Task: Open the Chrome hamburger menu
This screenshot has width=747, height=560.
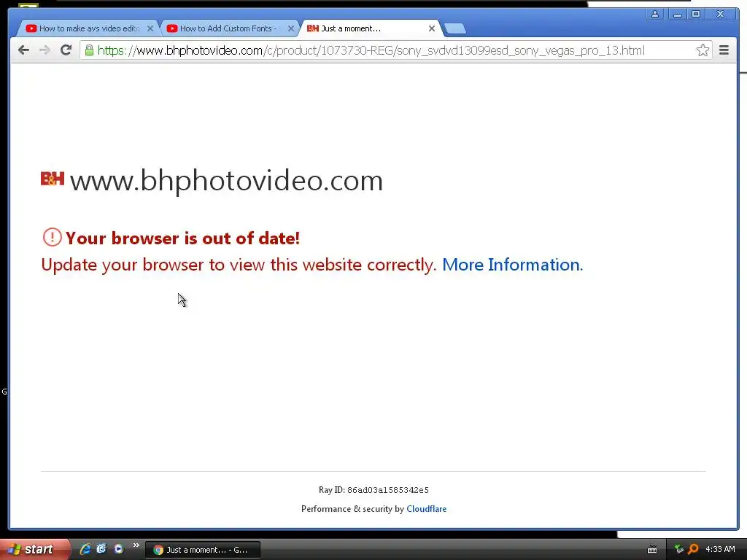Action: point(724,50)
